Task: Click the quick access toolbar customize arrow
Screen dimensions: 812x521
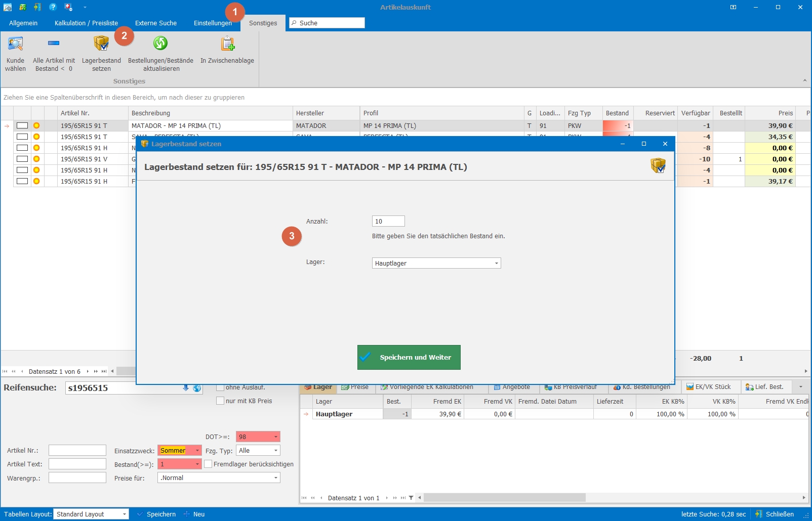Action: [85, 7]
